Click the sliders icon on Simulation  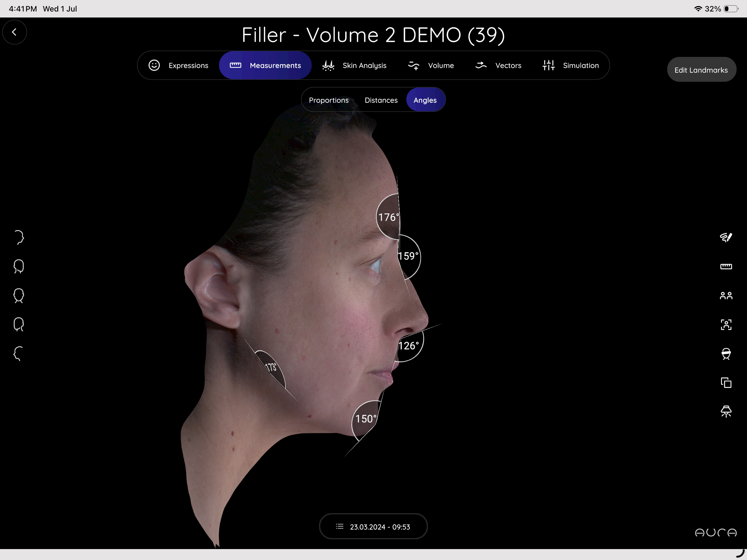coord(548,65)
